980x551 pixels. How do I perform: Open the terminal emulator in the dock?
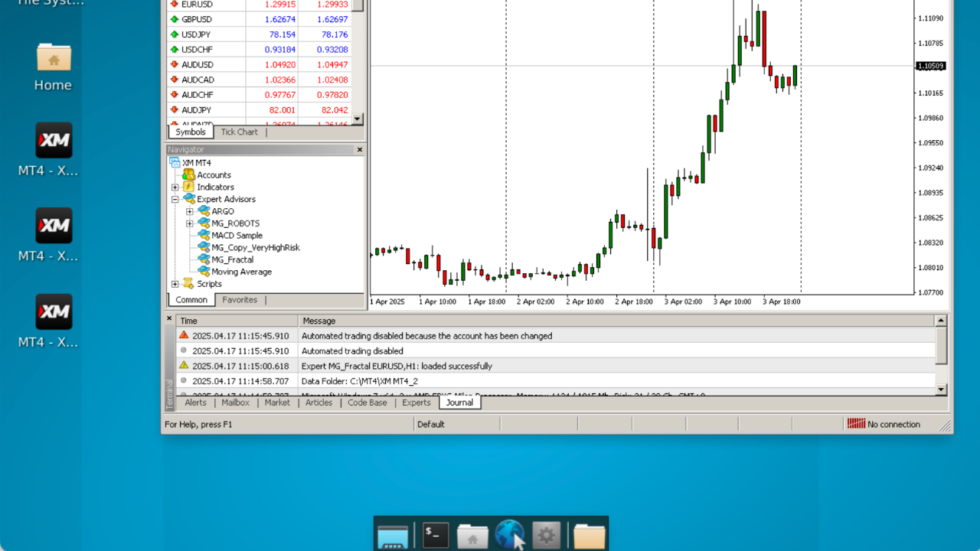click(436, 535)
